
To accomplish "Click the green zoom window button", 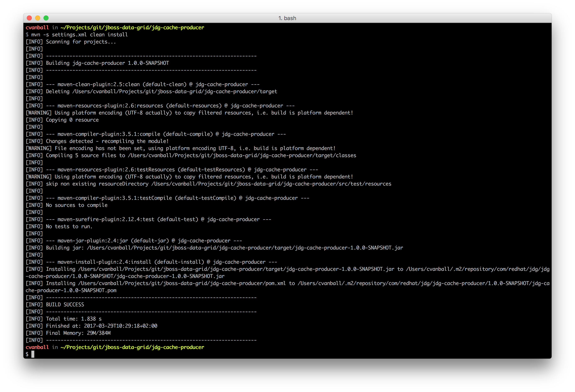I will click(46, 18).
